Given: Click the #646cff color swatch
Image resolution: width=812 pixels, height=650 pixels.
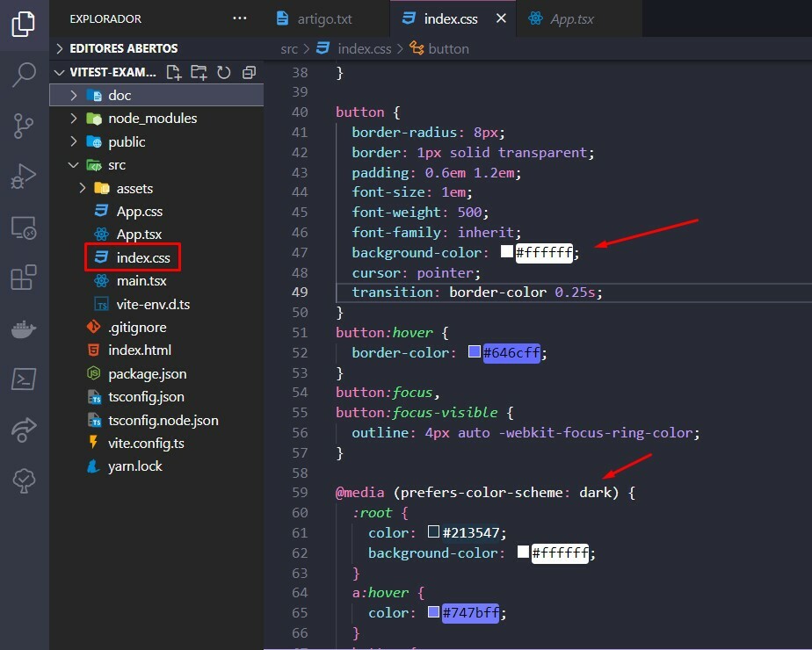Looking at the screenshot, I should pos(475,352).
